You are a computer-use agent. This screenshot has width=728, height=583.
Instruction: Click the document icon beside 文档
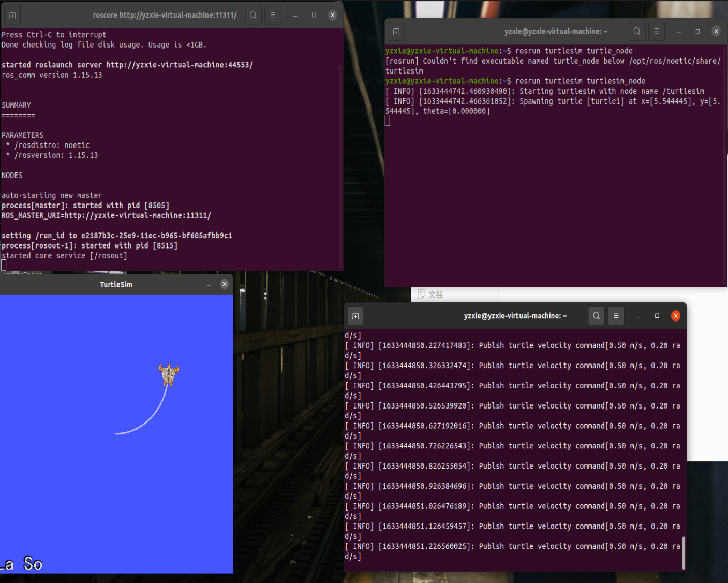point(421,294)
